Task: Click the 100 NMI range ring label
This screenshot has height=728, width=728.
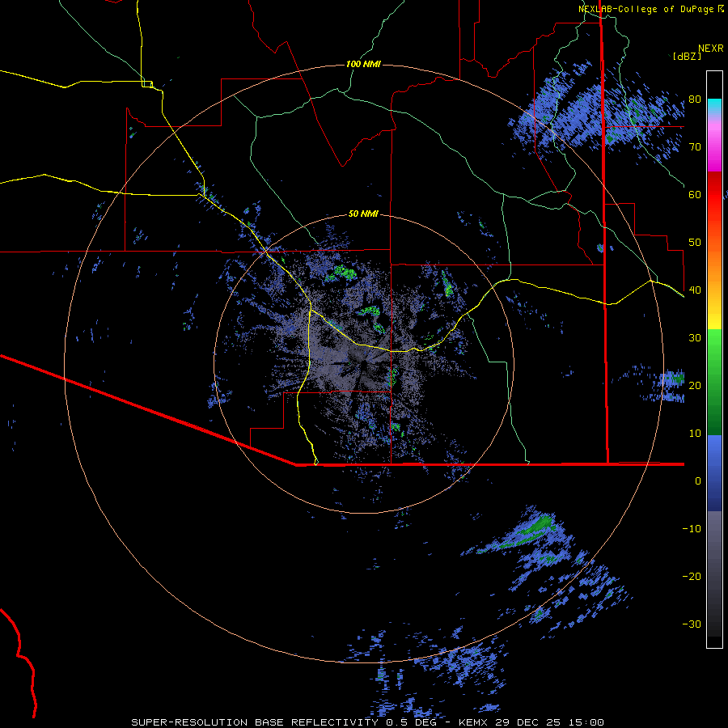Action: [x=363, y=64]
